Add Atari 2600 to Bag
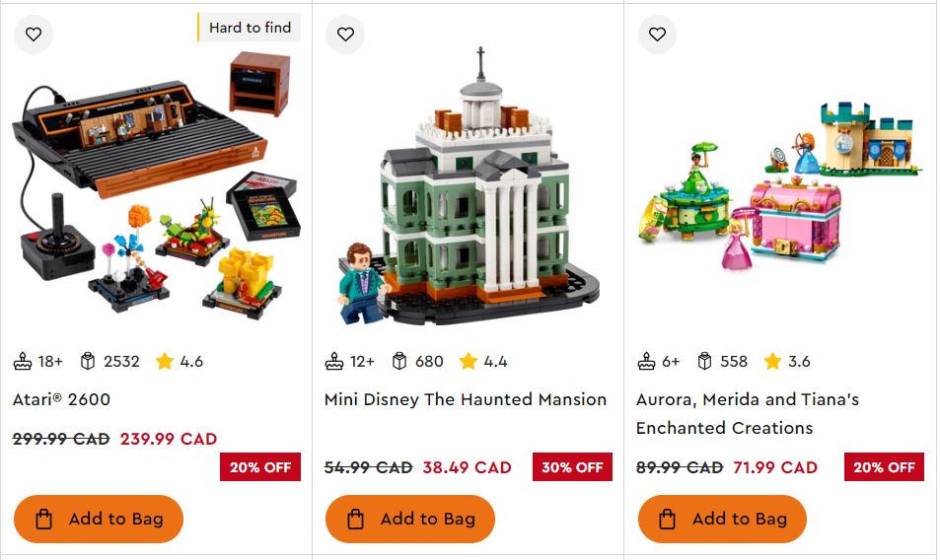The width and height of the screenshot is (940, 560). click(99, 519)
